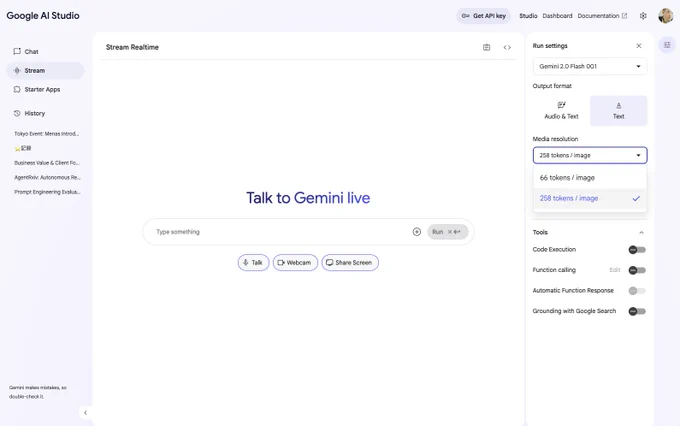Click the plus attachment icon in prompt box

coord(417,232)
